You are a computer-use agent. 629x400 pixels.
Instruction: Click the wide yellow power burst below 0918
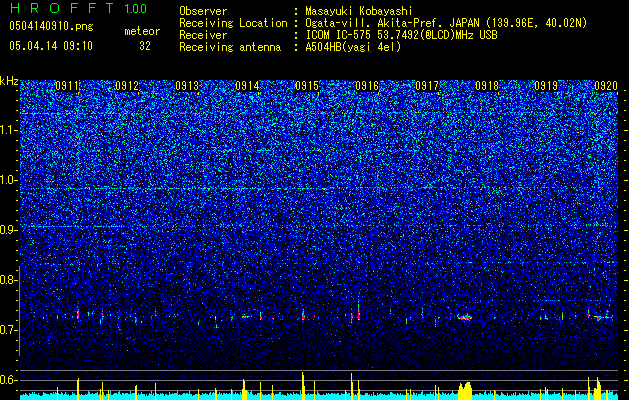click(465, 391)
